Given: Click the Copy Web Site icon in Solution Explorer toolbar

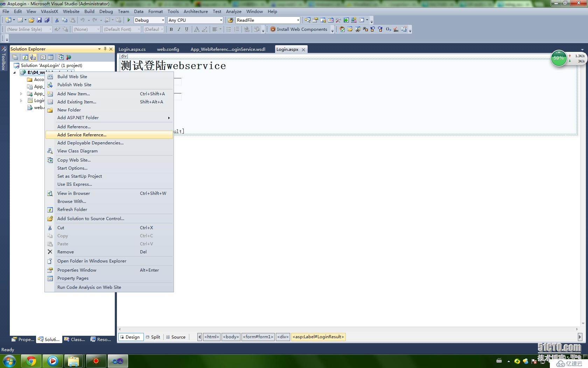Looking at the screenshot, I should (61, 57).
